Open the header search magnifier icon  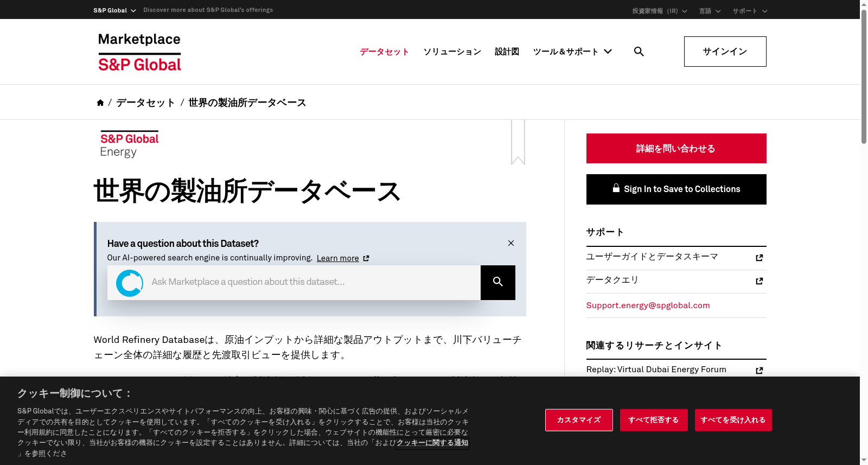(x=639, y=52)
